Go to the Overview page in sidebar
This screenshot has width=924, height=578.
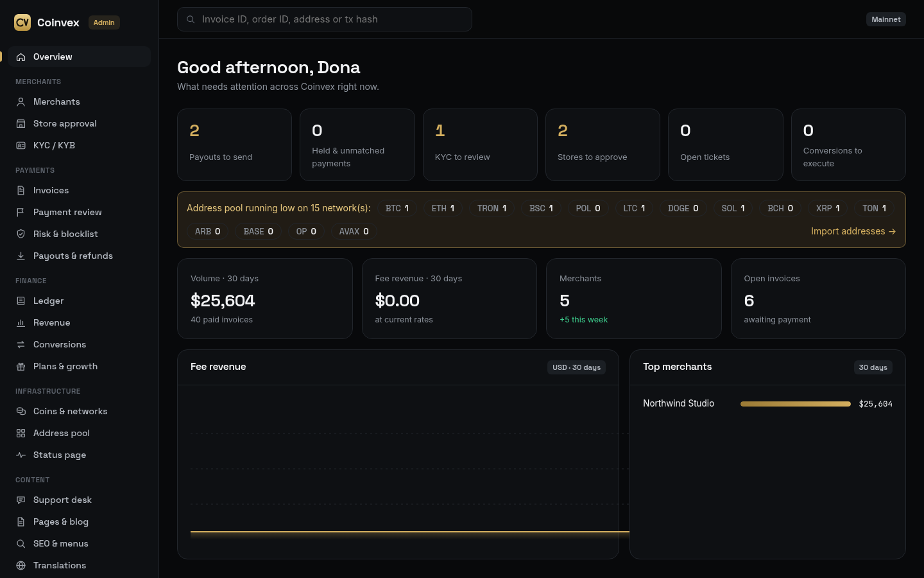click(80, 57)
